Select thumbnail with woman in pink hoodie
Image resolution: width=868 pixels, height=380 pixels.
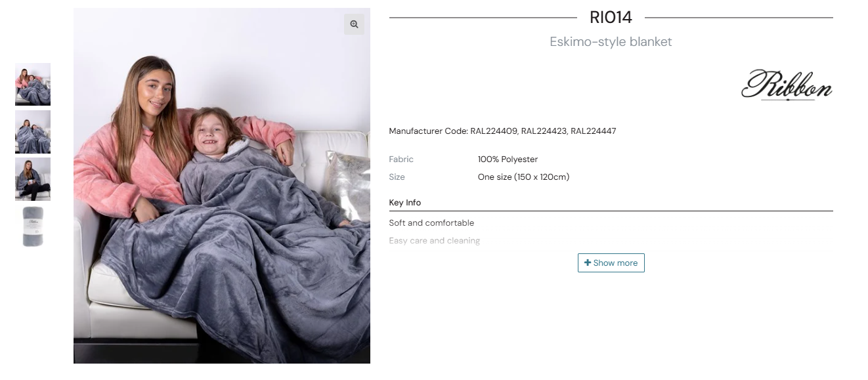33,84
